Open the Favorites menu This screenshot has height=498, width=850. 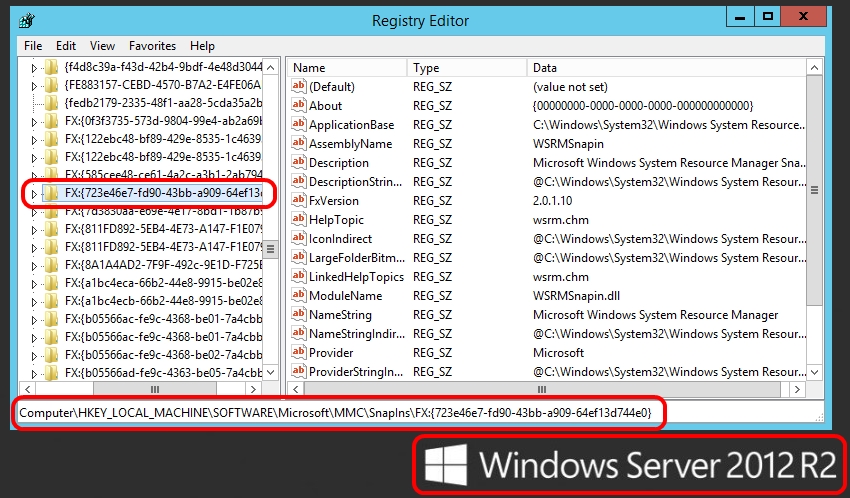coord(152,46)
